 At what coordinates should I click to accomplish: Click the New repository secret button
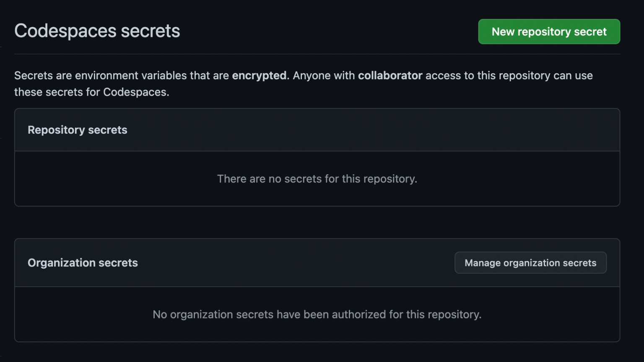[x=548, y=31]
